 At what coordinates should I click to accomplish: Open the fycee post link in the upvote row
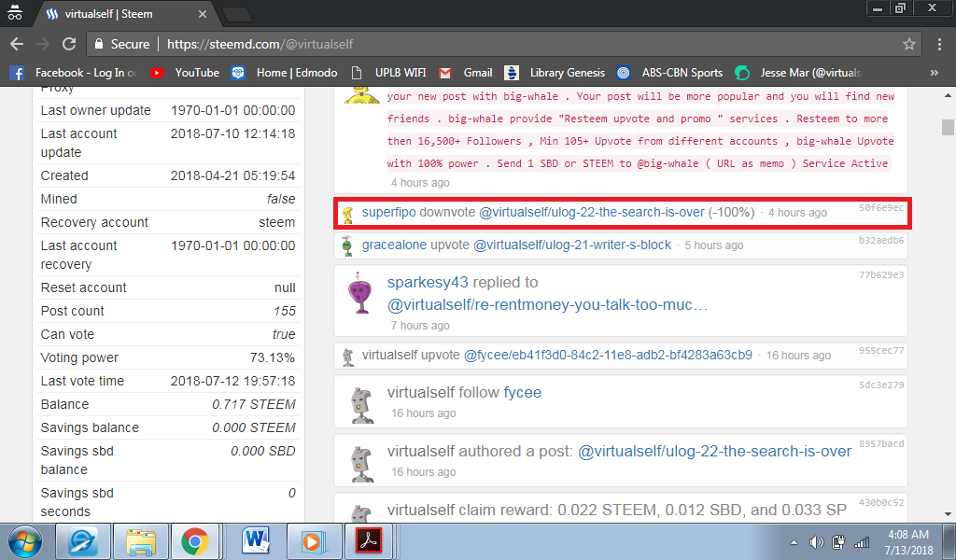tap(608, 356)
